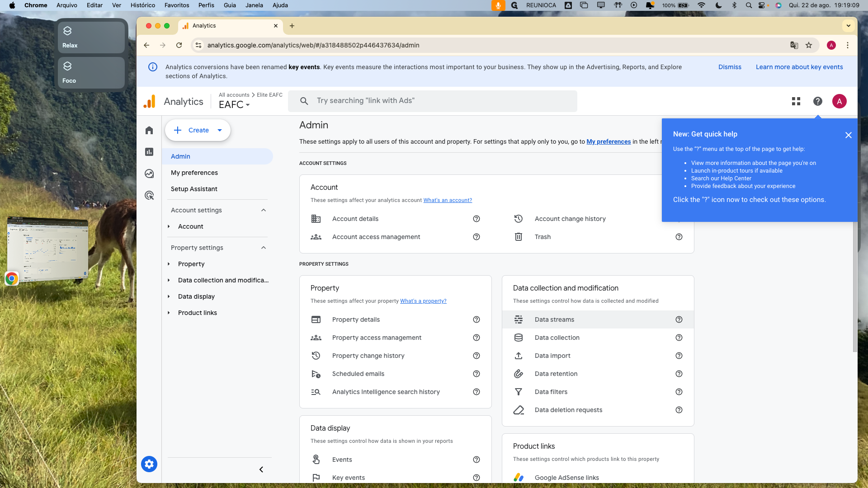Collapse the Account settings section
This screenshot has width=868, height=488.
pyautogui.click(x=264, y=210)
